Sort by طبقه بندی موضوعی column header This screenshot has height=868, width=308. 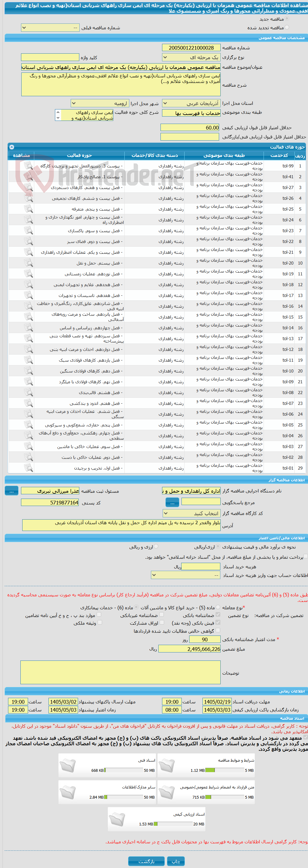point(224,155)
